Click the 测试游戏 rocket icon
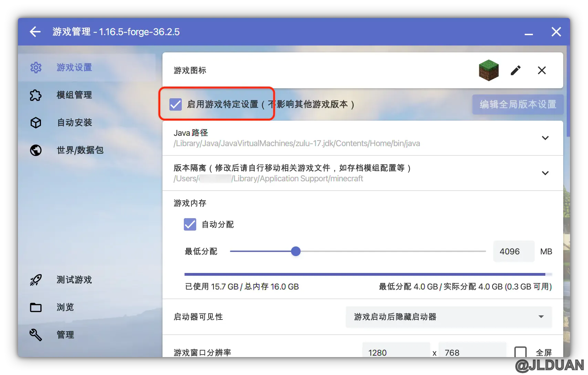588x375 pixels. pos(36,280)
